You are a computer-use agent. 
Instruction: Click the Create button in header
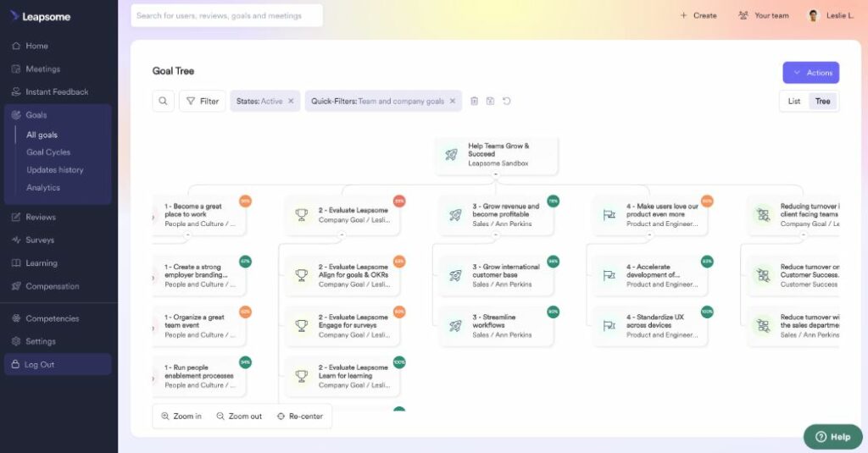[x=698, y=15]
